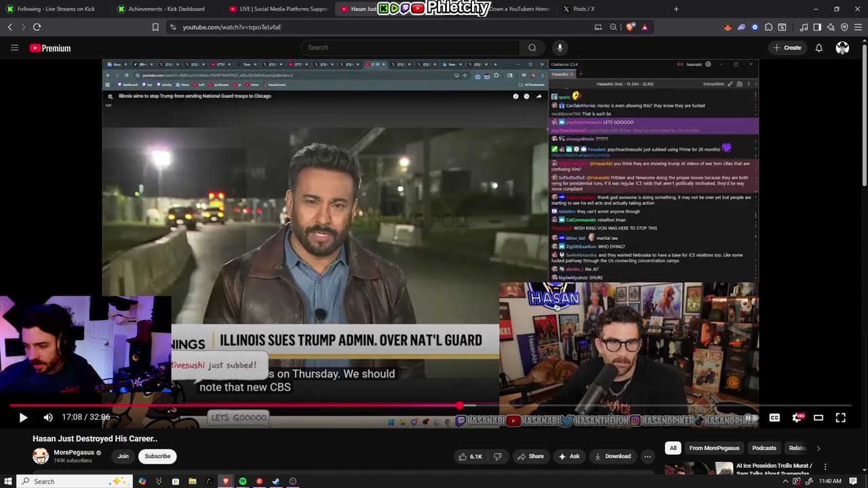Show more filter chips with the arrow
The image size is (868, 488).
(x=818, y=448)
